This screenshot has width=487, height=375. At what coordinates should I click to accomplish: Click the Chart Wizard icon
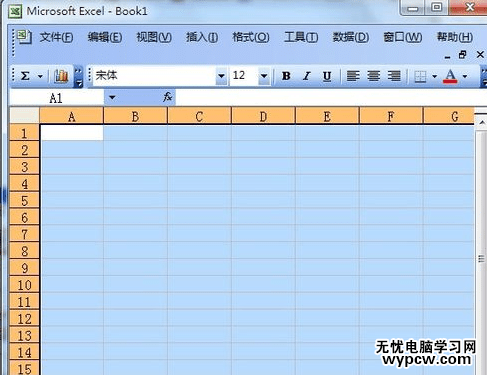[61, 76]
